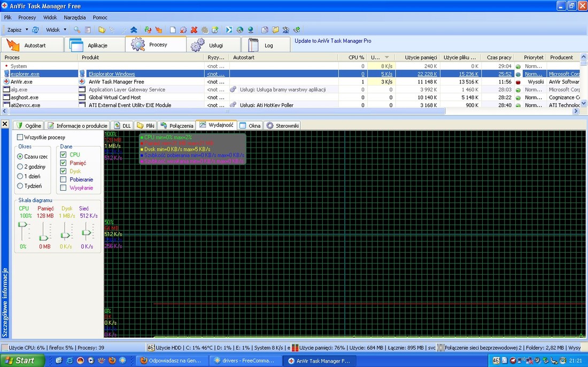Launch Firefox from the quick launch bar
The height and width of the screenshot is (367, 588).
click(x=112, y=361)
